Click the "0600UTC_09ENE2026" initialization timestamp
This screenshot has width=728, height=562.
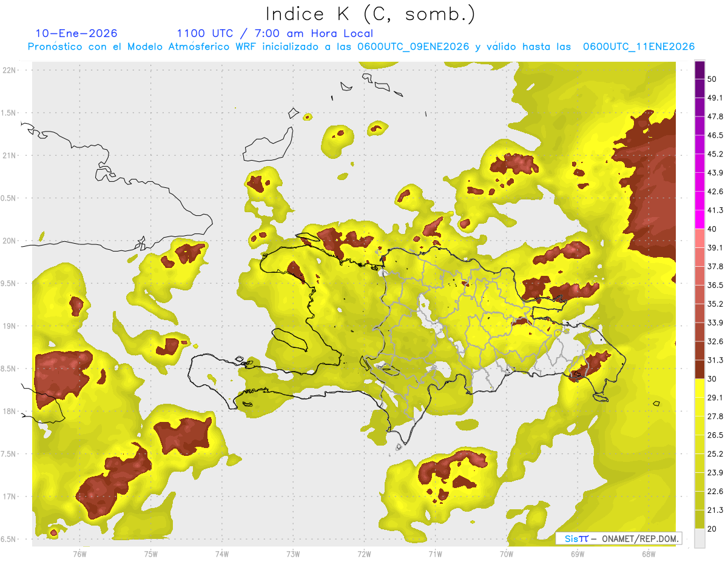pyautogui.click(x=413, y=47)
